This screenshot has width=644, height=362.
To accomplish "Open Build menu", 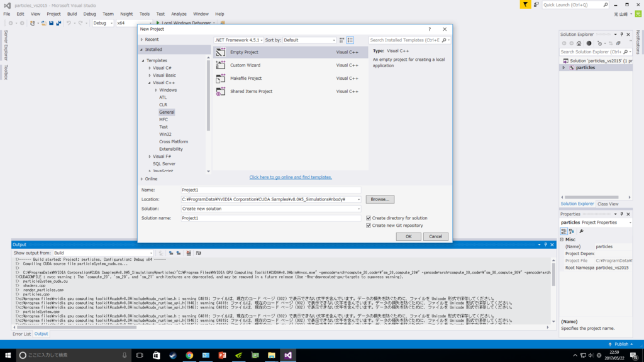I will (x=72, y=14).
